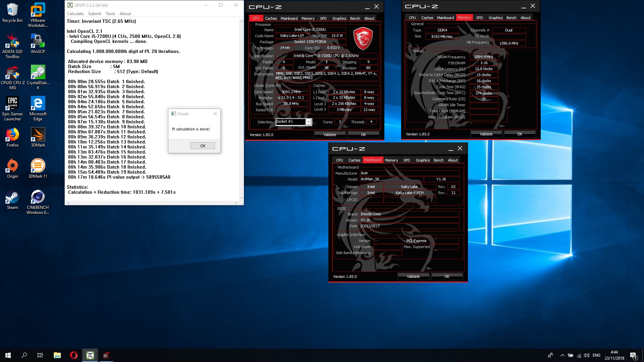Open the VMware Workstation desktop icon

pyautogui.click(x=38, y=15)
